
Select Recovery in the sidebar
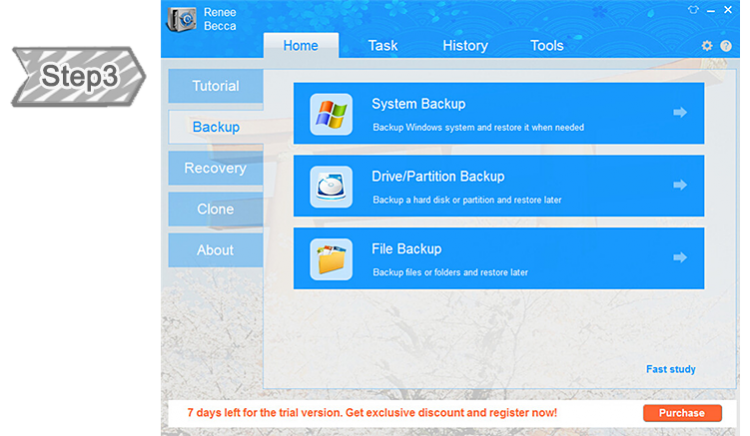[x=215, y=168]
